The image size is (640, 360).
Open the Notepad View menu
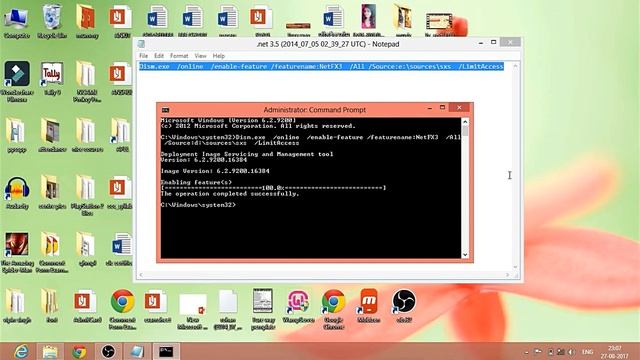(x=200, y=56)
